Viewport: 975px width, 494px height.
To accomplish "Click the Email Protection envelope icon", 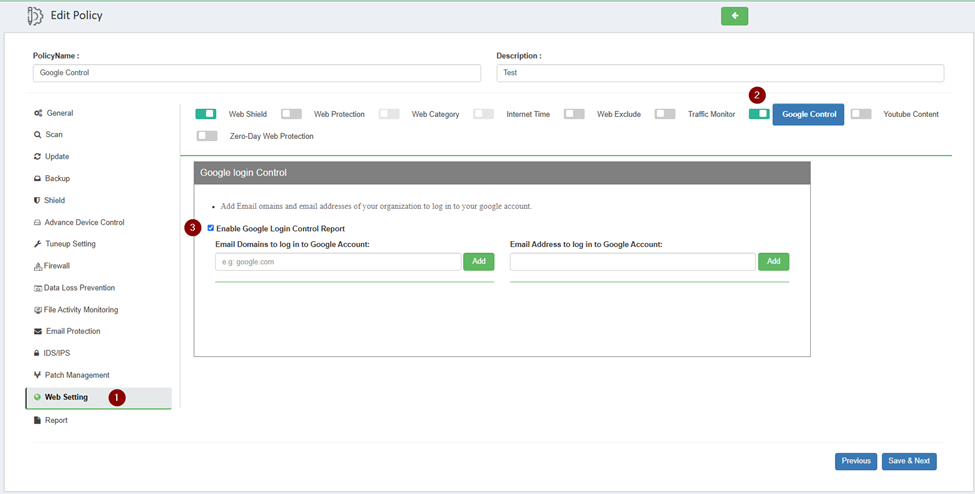I will coord(38,332).
